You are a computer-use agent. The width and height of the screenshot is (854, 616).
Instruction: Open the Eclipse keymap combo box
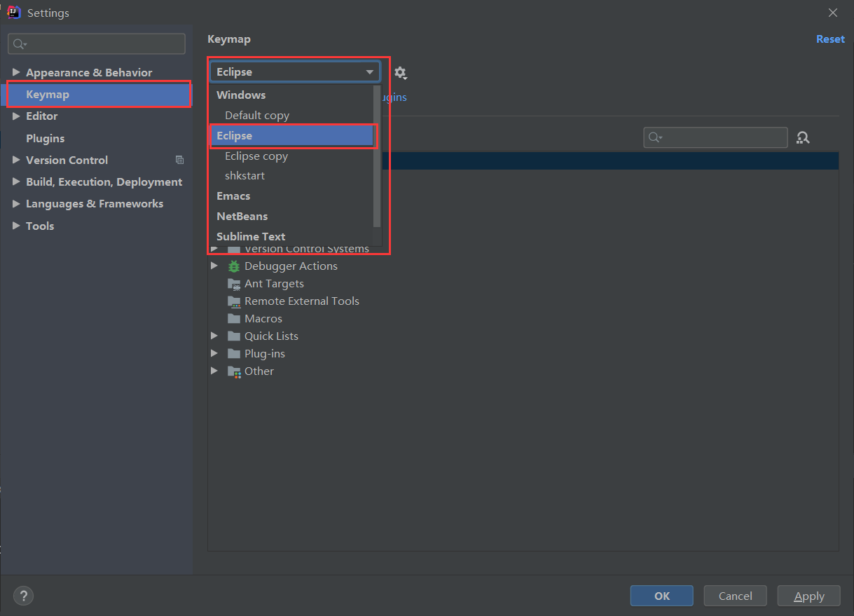[x=295, y=71]
